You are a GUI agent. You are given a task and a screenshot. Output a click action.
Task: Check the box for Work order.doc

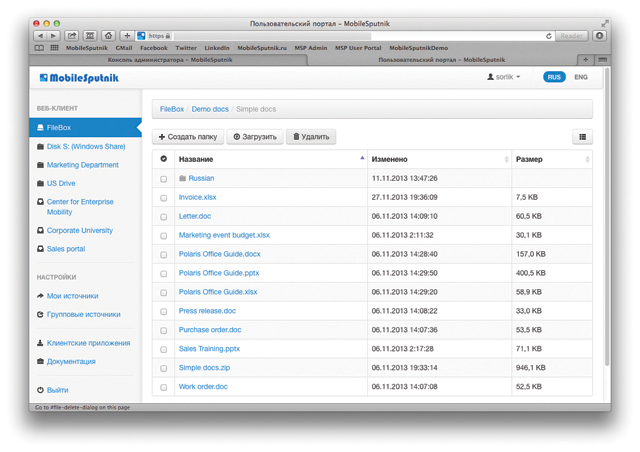pyautogui.click(x=163, y=387)
